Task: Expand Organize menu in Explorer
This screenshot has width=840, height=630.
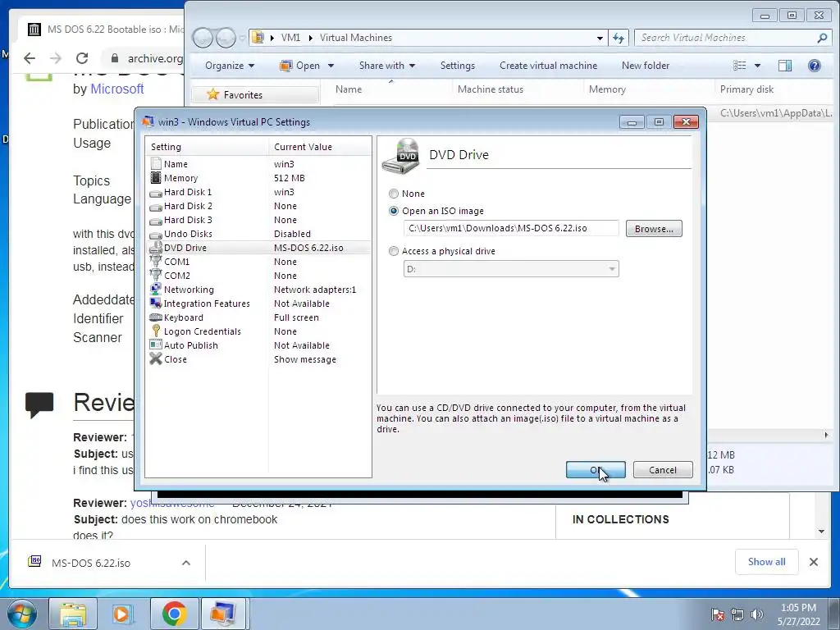Action: pos(230,66)
